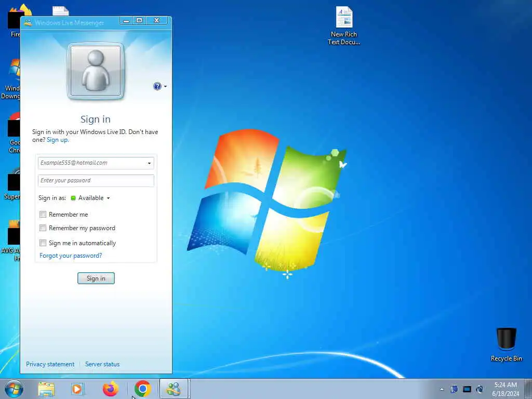
Task: Maximize the Windows Live Messenger window
Action: point(139,21)
